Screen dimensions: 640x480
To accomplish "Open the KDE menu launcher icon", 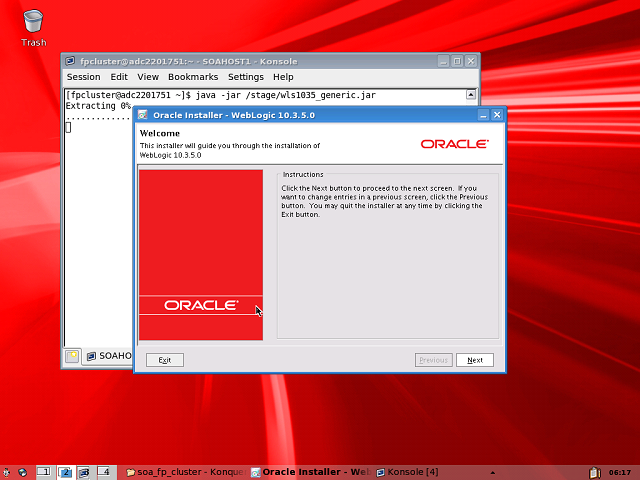I will 7,472.
